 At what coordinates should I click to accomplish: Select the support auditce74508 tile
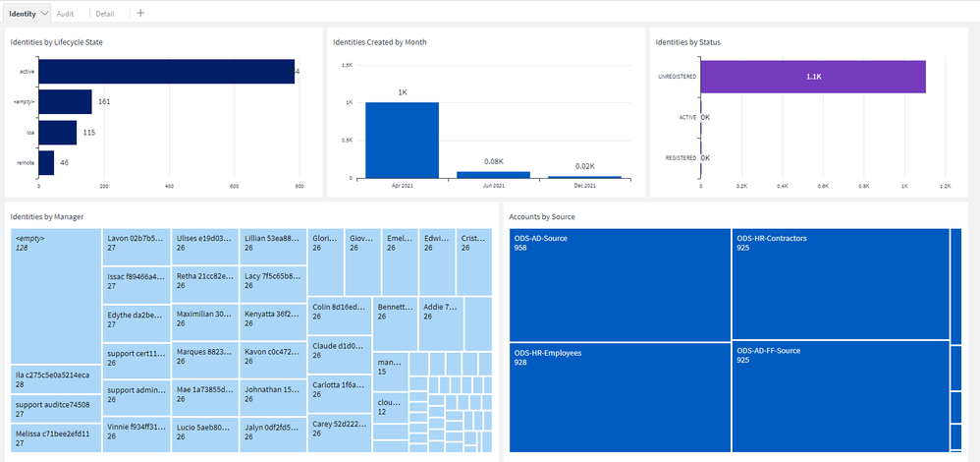point(56,408)
